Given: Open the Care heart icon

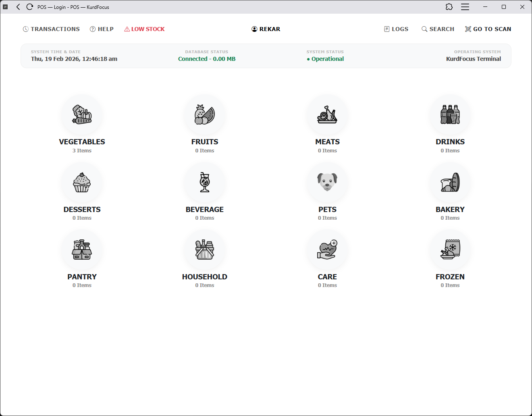Looking at the screenshot, I should coord(327,250).
